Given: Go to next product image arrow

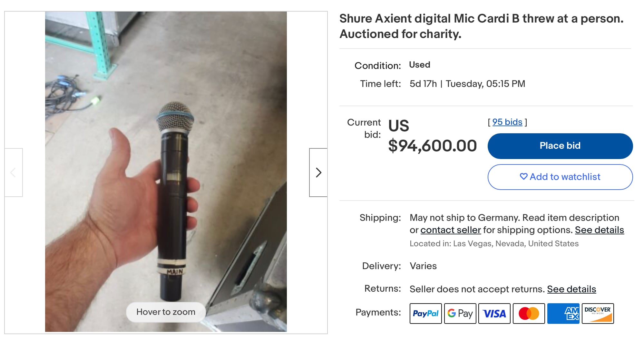Looking at the screenshot, I should tap(318, 173).
